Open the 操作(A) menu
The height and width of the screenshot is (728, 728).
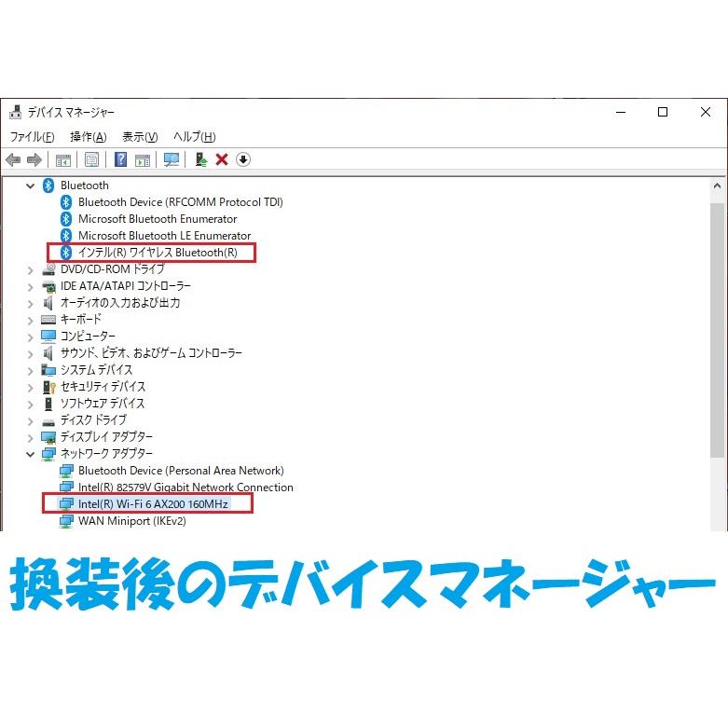(x=89, y=136)
